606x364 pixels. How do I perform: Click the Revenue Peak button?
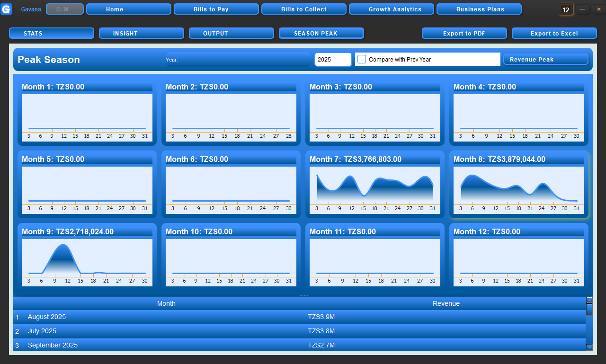(546, 59)
